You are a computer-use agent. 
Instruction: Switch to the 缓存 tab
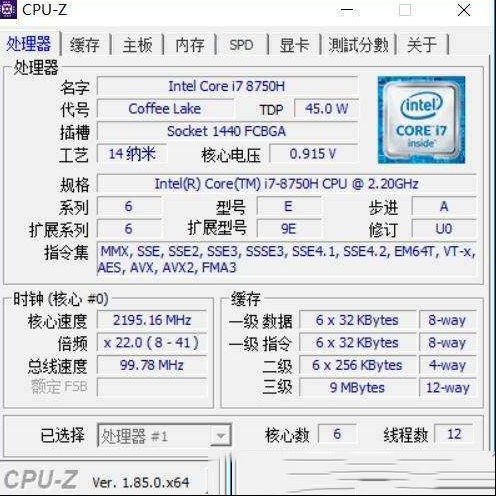pos(85,44)
